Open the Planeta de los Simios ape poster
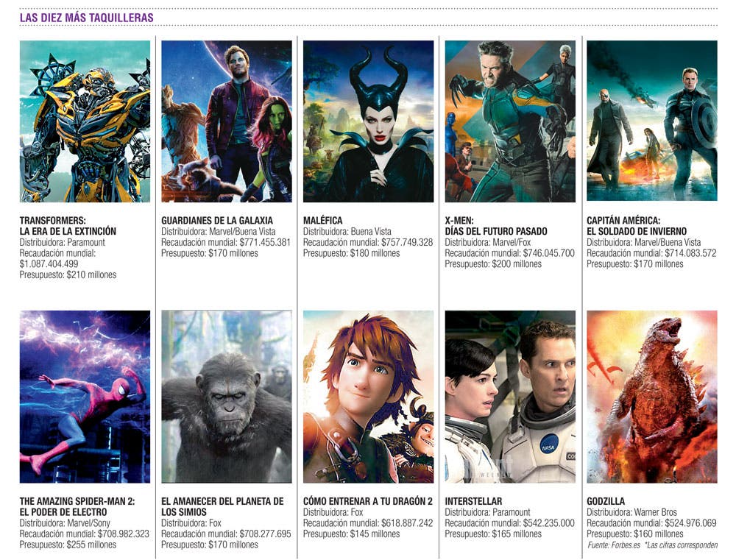This screenshot has width=736, height=560. [227, 397]
